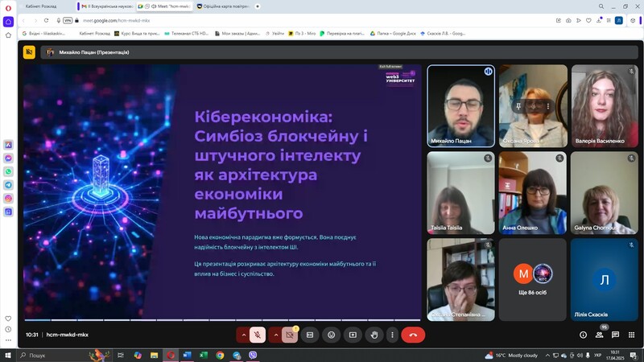Show the participants people panel
644x362 pixels.
tap(599, 335)
